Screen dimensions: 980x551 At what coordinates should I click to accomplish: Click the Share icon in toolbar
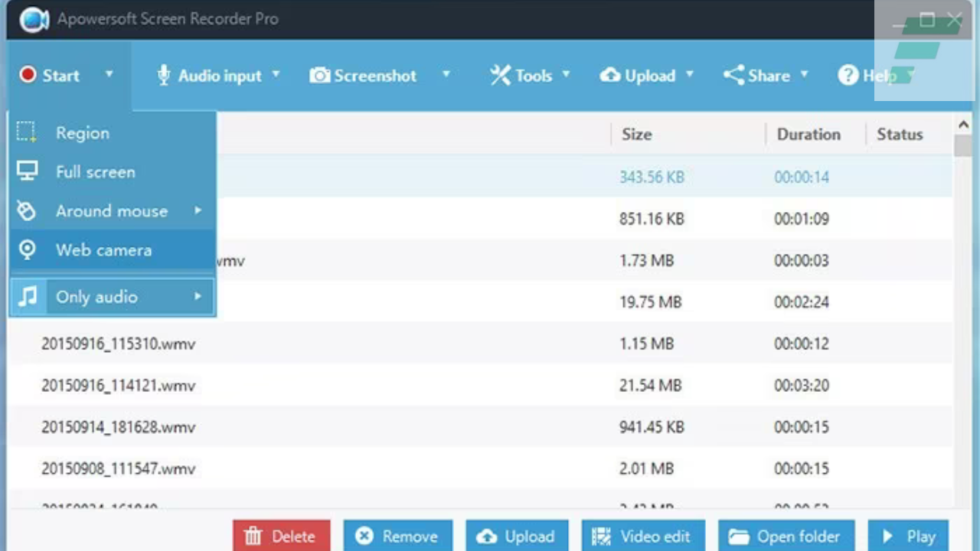coord(733,75)
